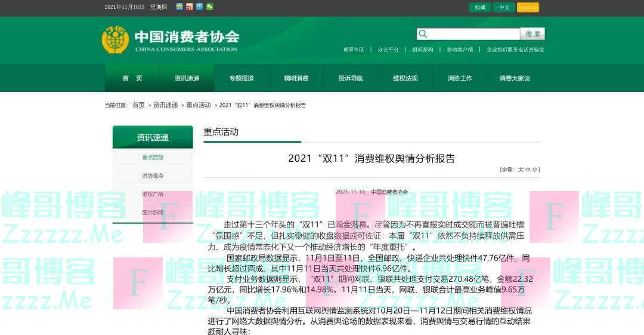This screenshot has height=335, width=644.
Task: Click the 重点活动 breadcrumb link
Action: [199, 105]
